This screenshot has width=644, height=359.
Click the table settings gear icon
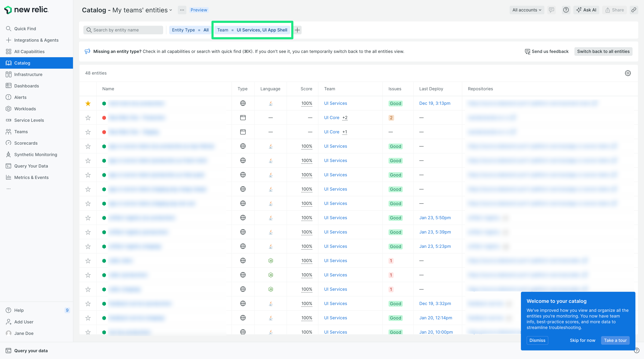click(x=628, y=73)
